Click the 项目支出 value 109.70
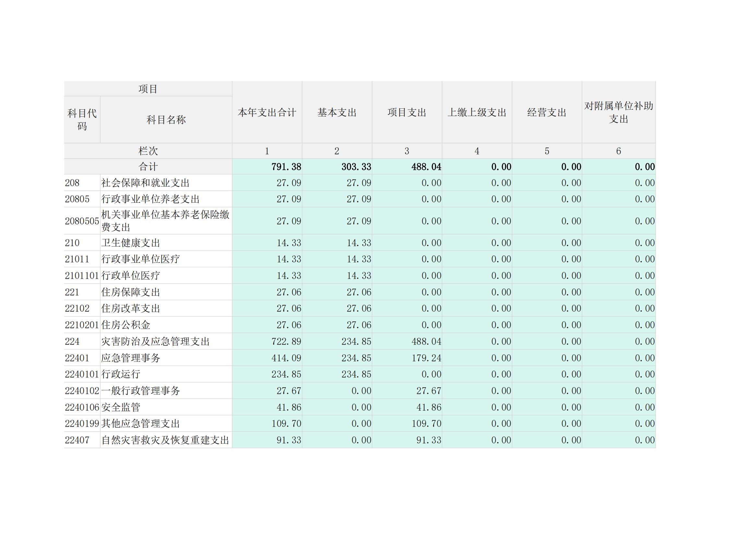The image size is (756, 534). [x=426, y=423]
